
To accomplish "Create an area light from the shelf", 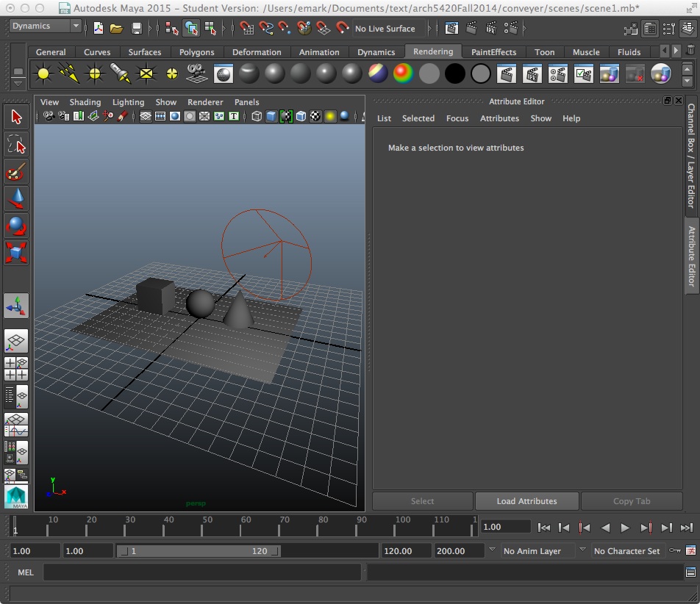I will (x=146, y=73).
